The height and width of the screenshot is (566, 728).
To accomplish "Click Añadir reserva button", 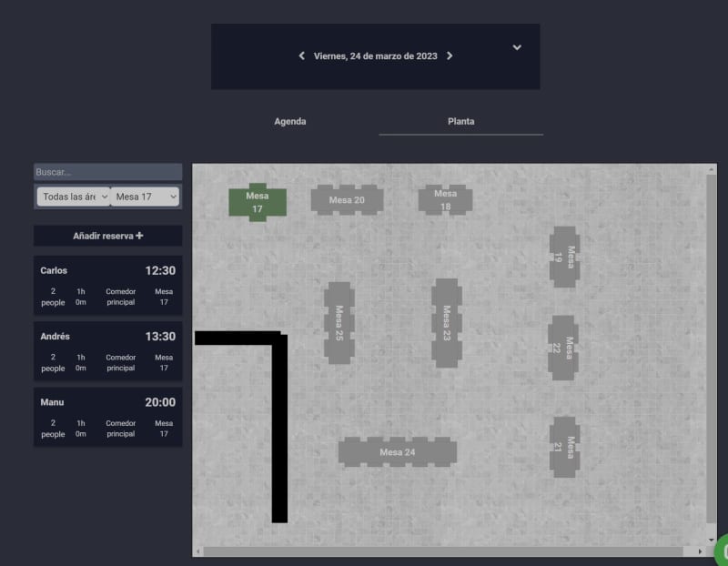I will pyautogui.click(x=107, y=236).
